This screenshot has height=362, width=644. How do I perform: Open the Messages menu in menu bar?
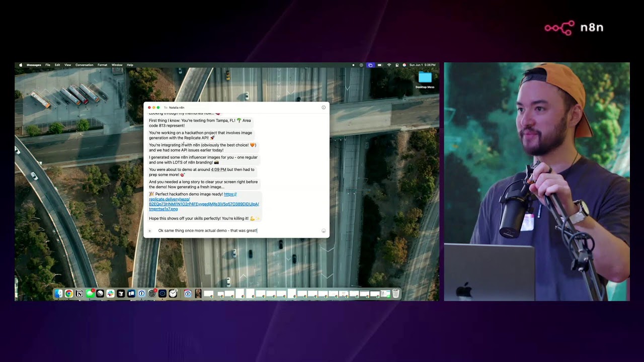pos(34,65)
